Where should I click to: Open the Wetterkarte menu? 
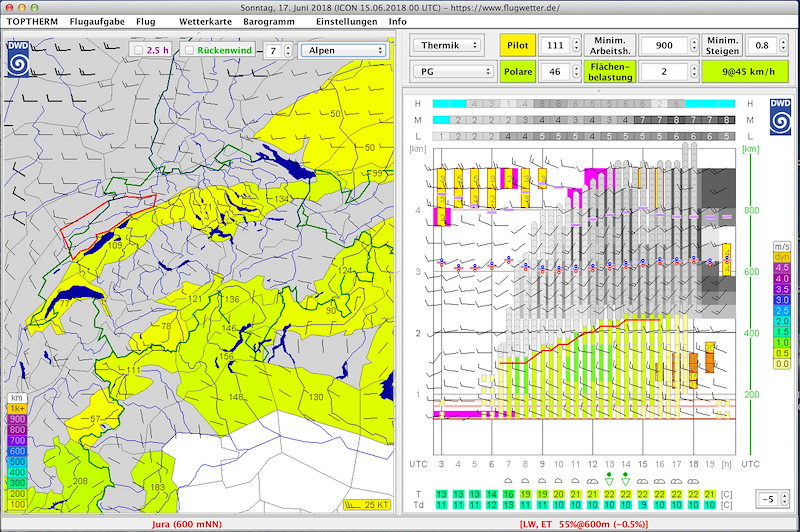coord(205,21)
